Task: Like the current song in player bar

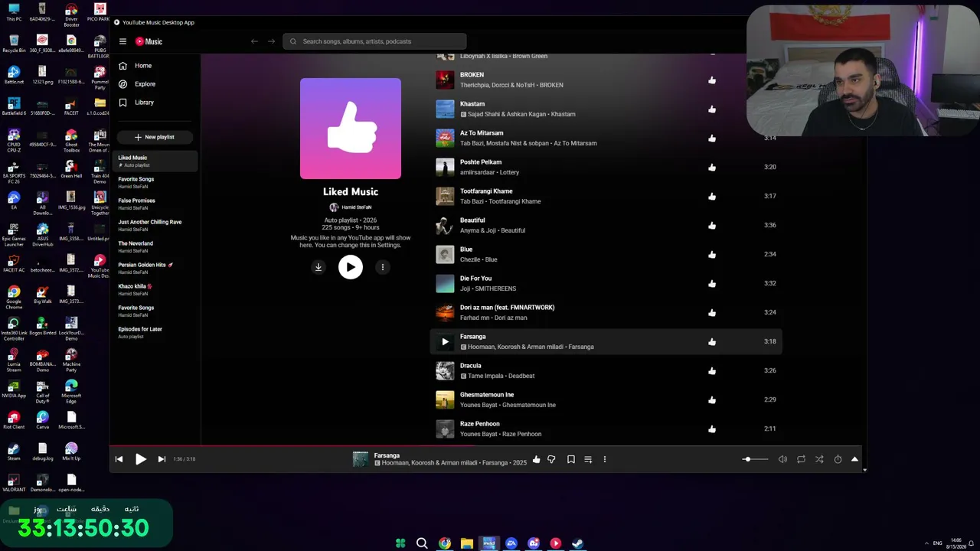Action: pyautogui.click(x=536, y=459)
